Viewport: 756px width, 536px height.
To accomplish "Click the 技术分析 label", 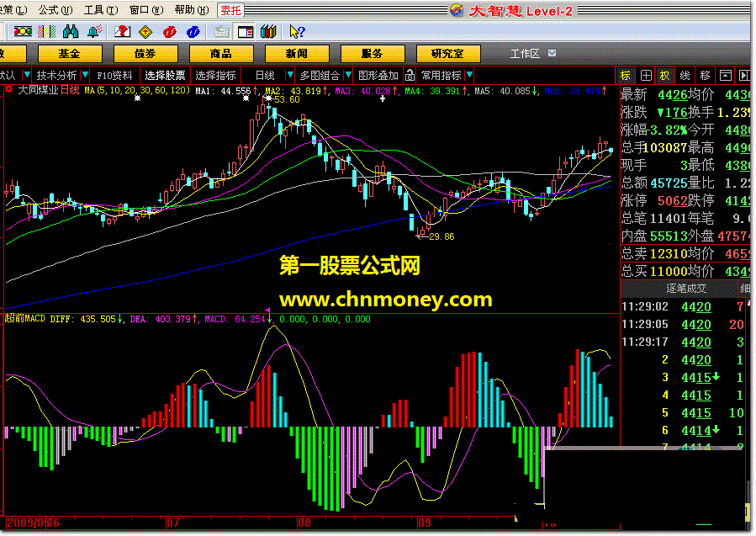I will [x=56, y=75].
